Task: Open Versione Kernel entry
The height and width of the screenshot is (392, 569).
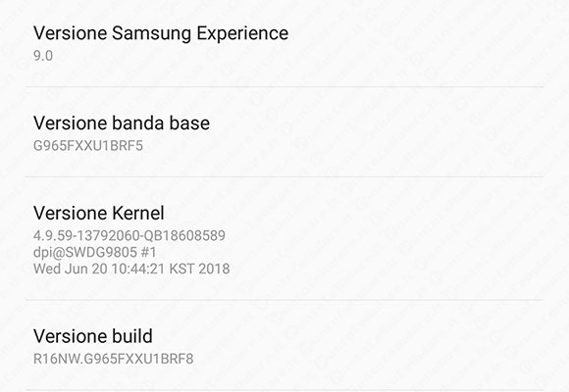Action: (284, 238)
